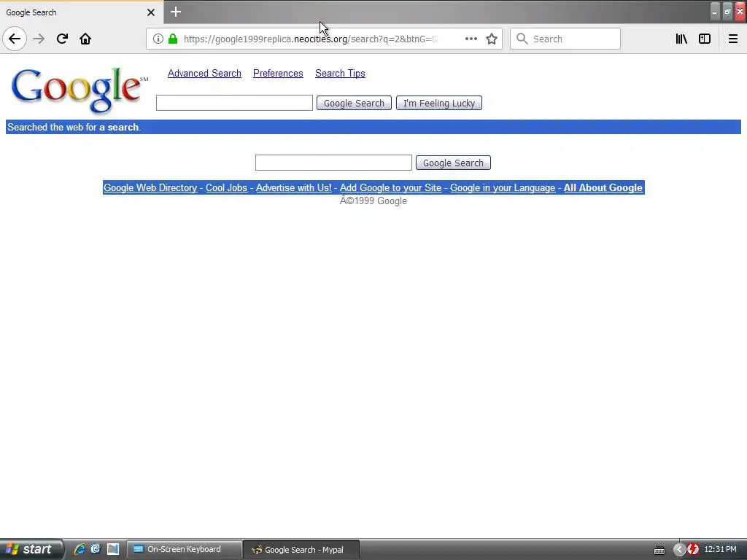
Task: Minimize the Mypal browser window
Action: click(x=714, y=12)
